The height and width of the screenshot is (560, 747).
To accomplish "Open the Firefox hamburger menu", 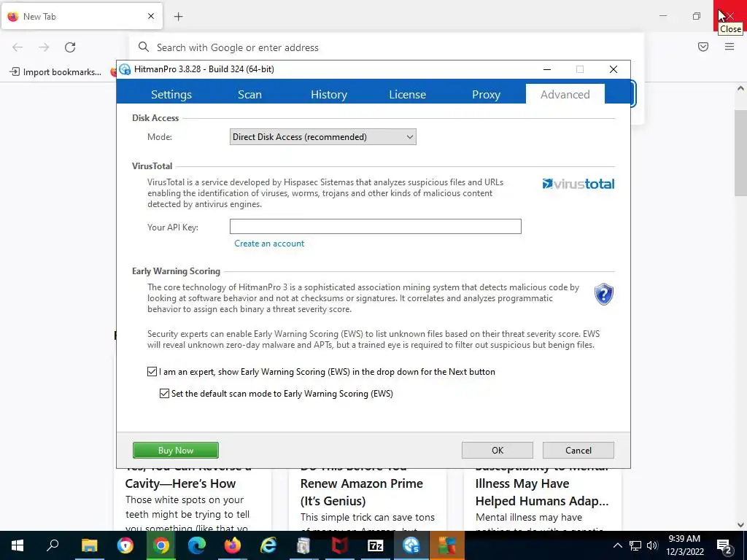I will (x=729, y=47).
